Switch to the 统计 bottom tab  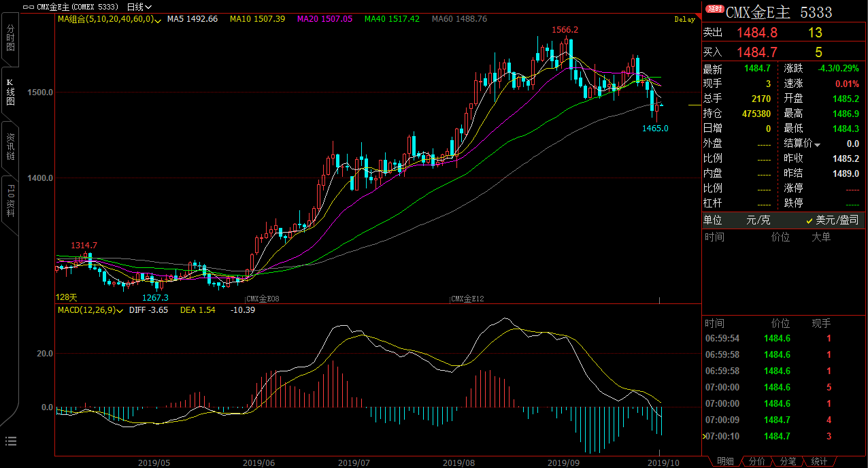819,461
